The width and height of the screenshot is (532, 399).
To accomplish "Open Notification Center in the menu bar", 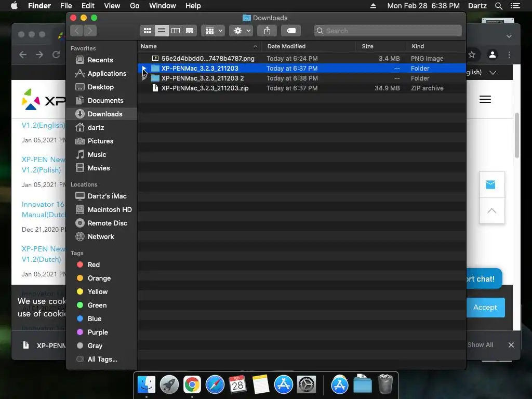I will pos(515,6).
